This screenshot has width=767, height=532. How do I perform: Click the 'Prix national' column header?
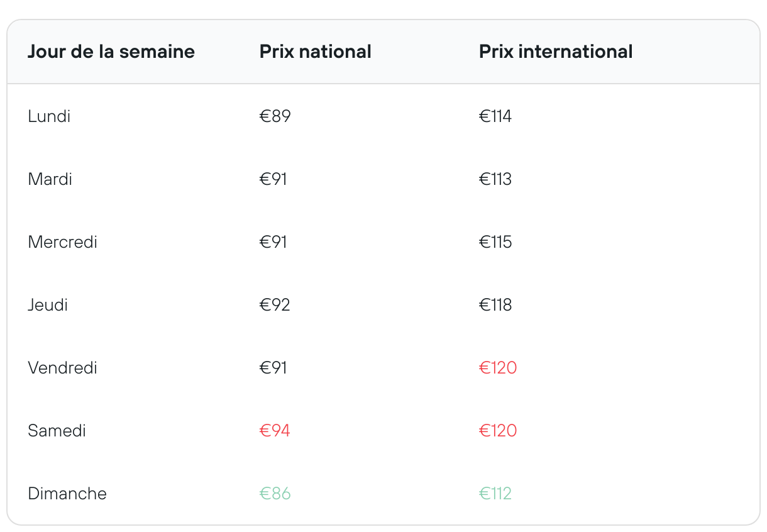click(316, 52)
